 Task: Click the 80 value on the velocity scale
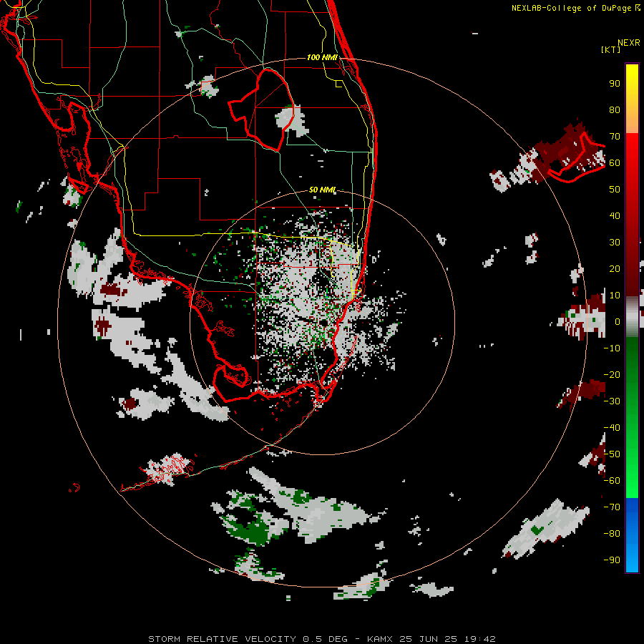tap(615, 109)
